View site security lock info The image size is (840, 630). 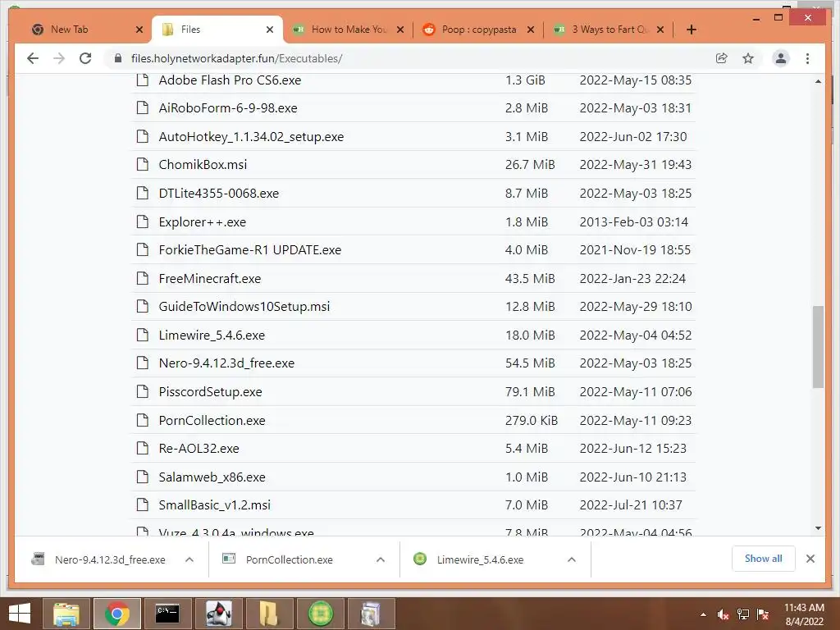(x=118, y=58)
